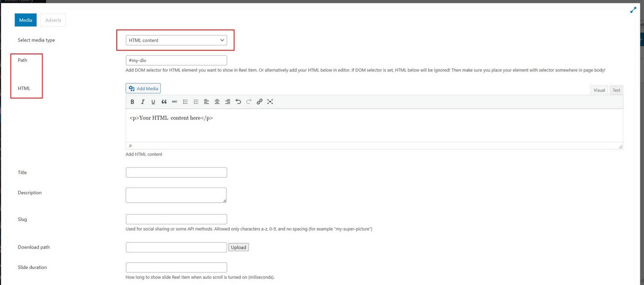Focus the Description text area
This screenshot has width=644, height=285.
point(176,195)
